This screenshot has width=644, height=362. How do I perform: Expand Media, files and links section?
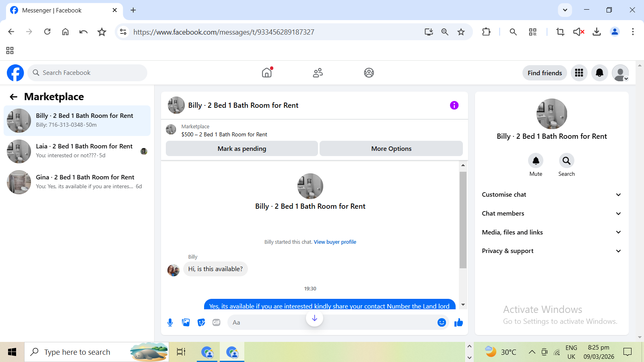551,232
